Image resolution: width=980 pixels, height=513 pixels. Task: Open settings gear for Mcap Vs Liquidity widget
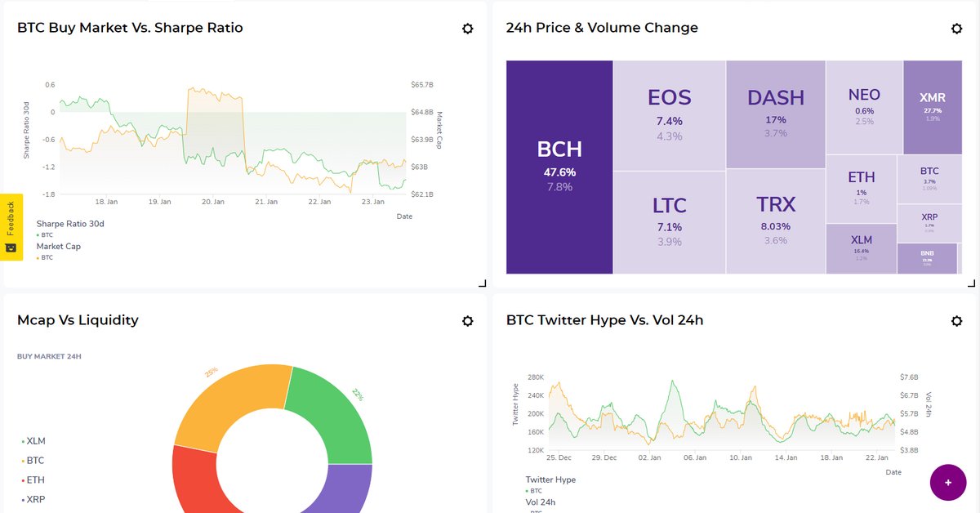coord(467,321)
